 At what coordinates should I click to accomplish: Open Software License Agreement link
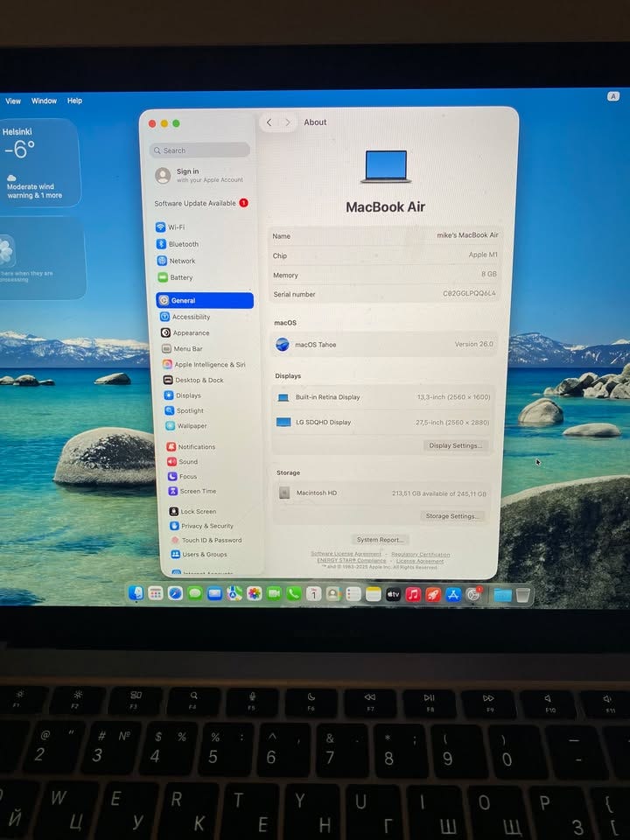coord(346,554)
